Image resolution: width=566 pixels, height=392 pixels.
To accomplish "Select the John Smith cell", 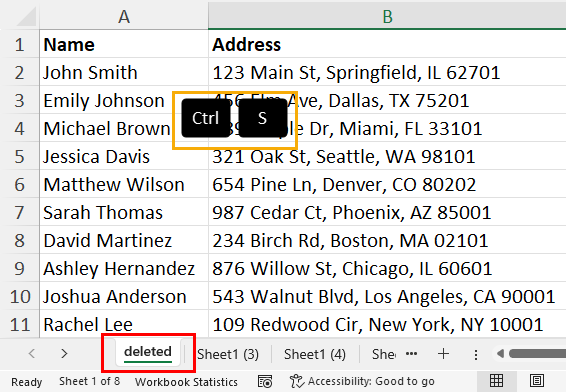I will (124, 72).
